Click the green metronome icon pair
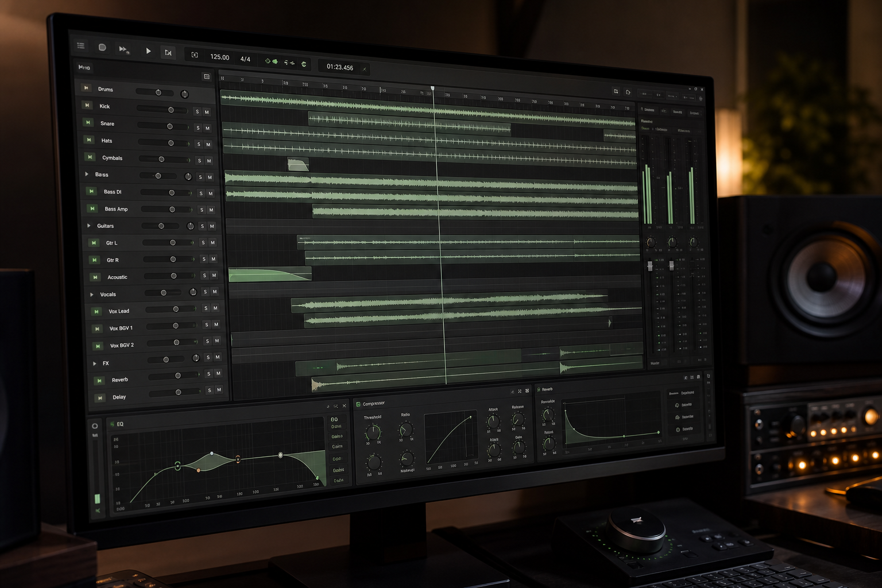This screenshot has width=882, height=588. pos(271,61)
